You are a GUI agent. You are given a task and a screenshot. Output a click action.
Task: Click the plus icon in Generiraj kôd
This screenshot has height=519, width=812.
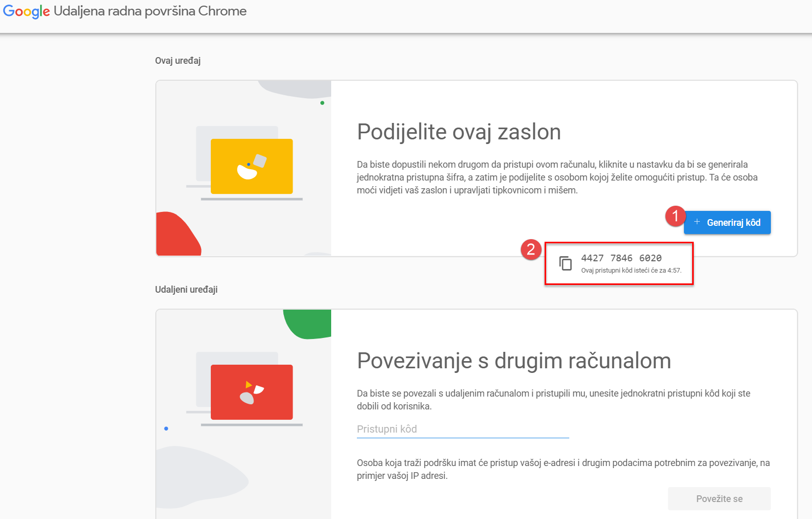point(697,222)
